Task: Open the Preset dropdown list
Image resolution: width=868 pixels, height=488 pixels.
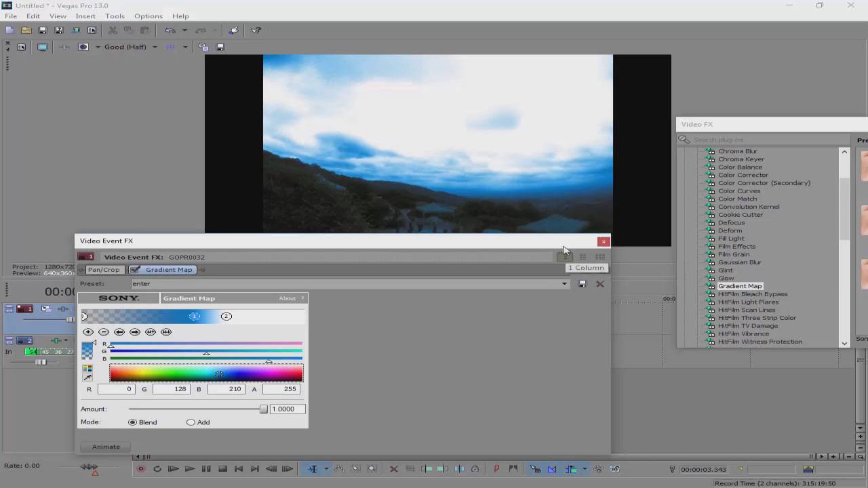Action: (564, 283)
